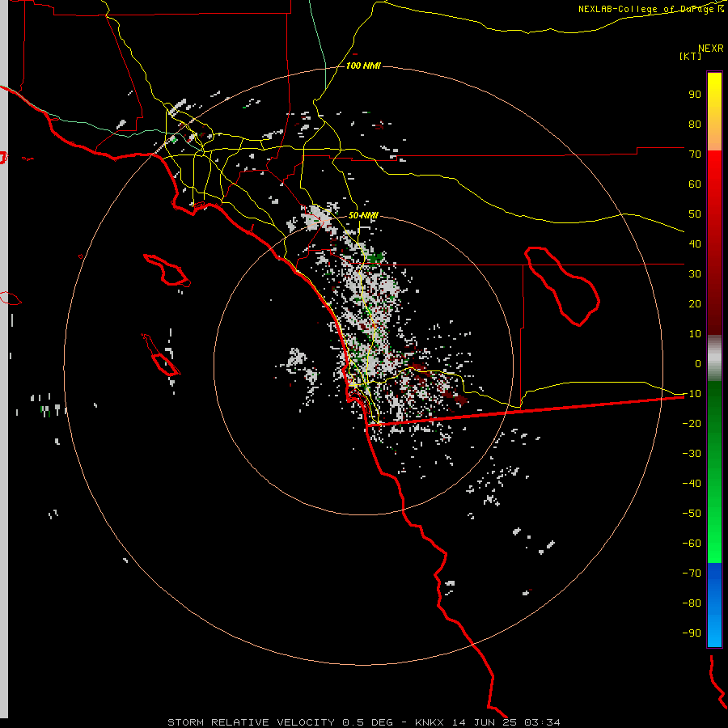Select the -40 value on the velocity scale
Image resolution: width=728 pixels, height=728 pixels.
point(692,484)
